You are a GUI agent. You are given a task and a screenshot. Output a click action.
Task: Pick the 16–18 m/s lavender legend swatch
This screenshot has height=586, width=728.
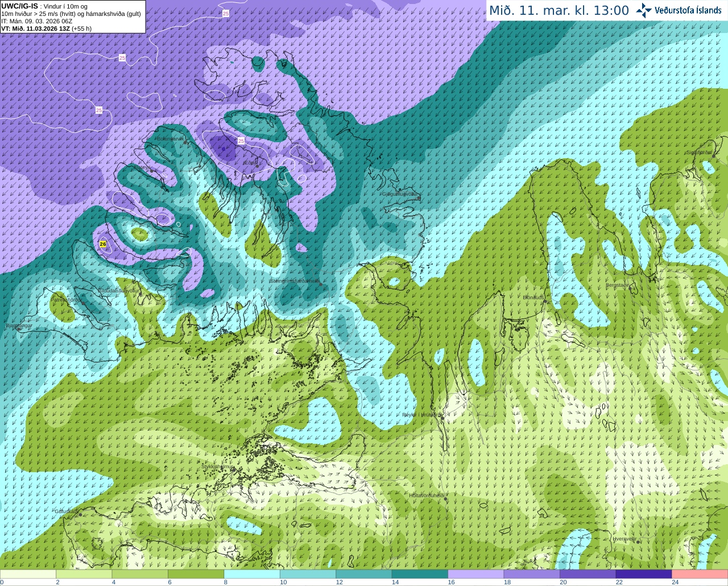click(476, 574)
